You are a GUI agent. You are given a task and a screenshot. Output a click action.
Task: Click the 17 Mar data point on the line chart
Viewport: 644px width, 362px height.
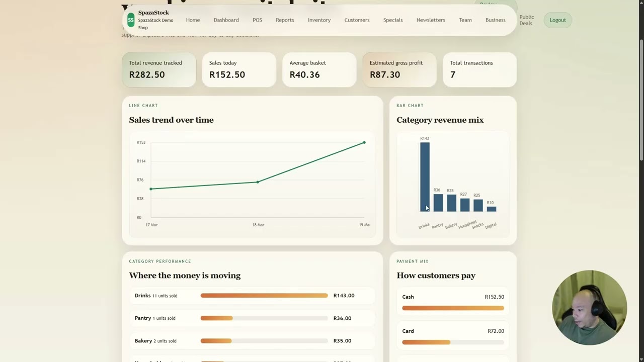coord(151,189)
